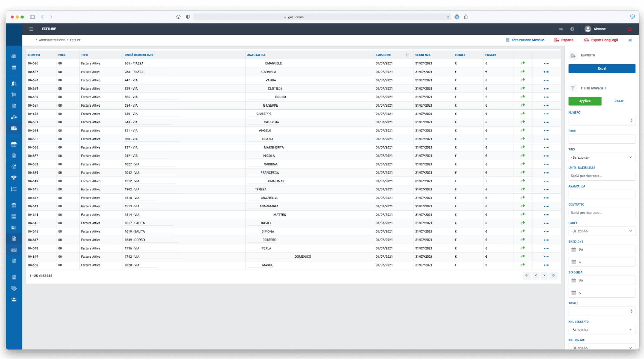Open the BANCA filter dropdown
Image resolution: width=644 pixels, height=359 pixels.
coord(602,231)
